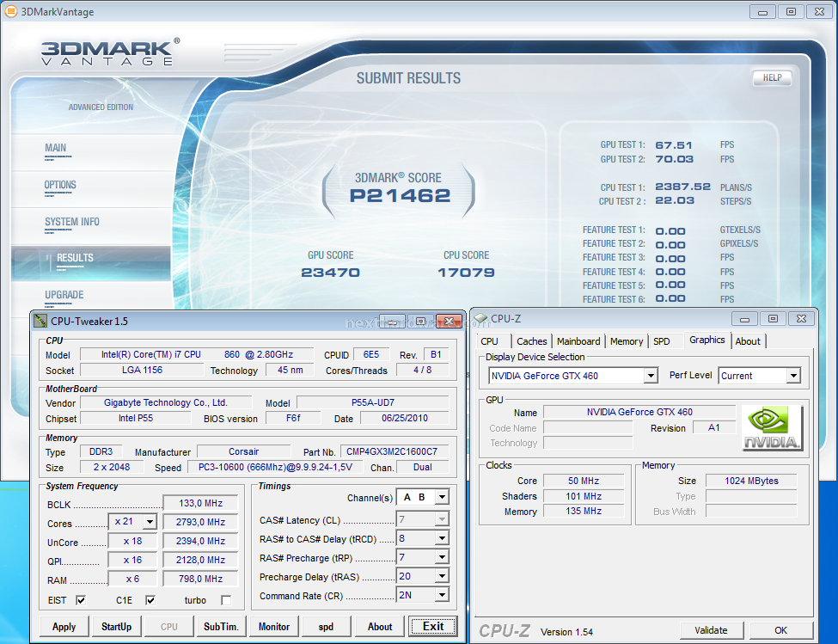Click the OK button in CPU-Z
The image size is (838, 644).
pos(780,630)
